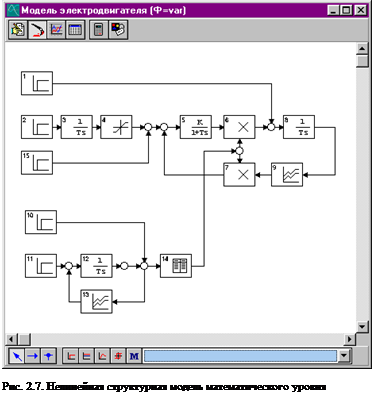Click the calculator toolbar icon

coord(99,30)
